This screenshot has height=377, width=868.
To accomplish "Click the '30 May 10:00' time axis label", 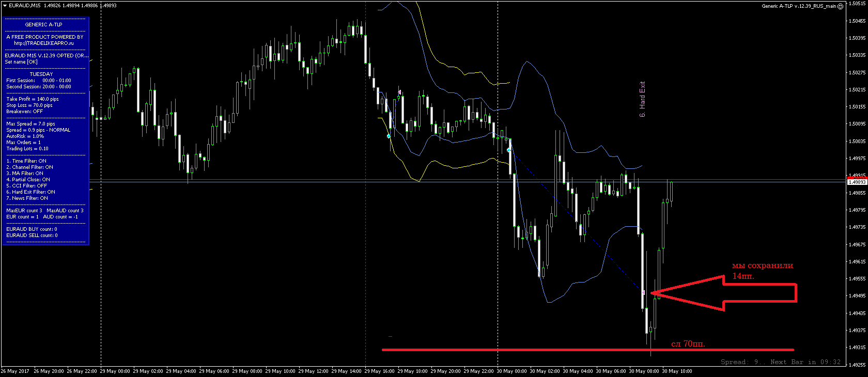I will 677,371.
